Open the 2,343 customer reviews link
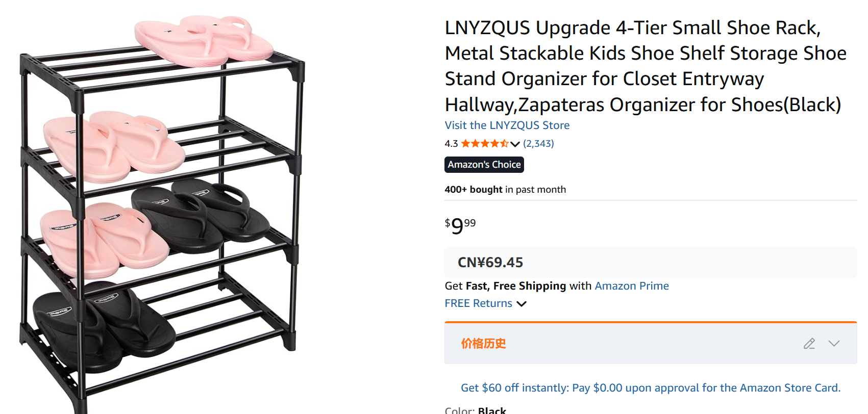This screenshot has height=414, width=868. point(538,144)
